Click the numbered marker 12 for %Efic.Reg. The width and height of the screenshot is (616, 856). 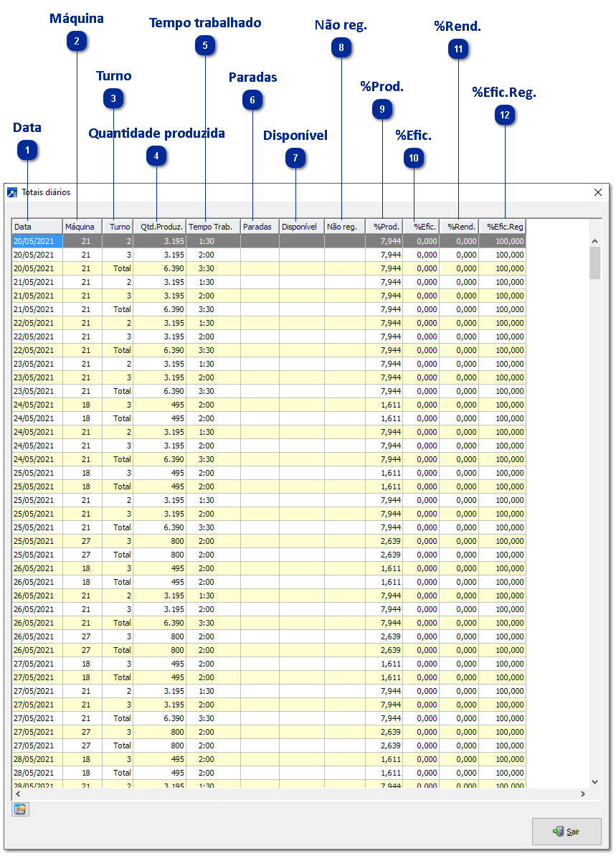pos(506,115)
